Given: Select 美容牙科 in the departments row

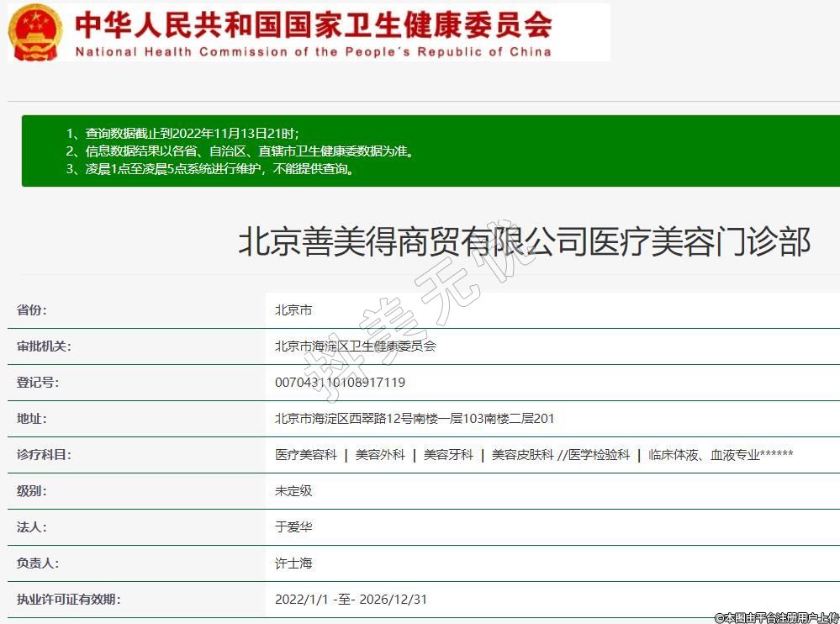Looking at the screenshot, I should [448, 454].
